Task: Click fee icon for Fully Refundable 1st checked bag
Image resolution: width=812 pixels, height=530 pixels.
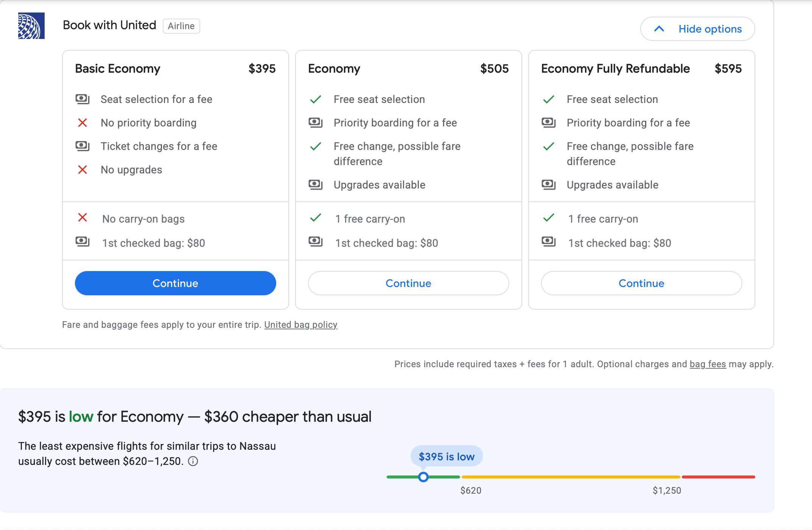Action: point(549,242)
